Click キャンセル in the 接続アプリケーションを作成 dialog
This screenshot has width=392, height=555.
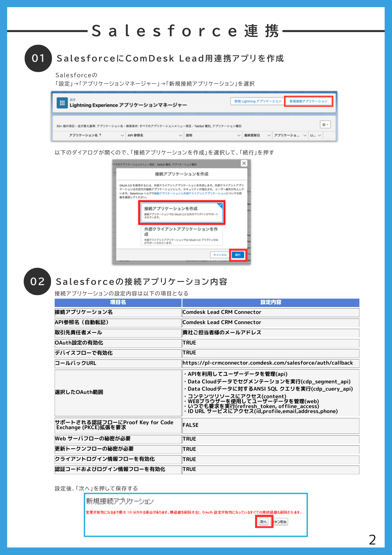(220, 255)
